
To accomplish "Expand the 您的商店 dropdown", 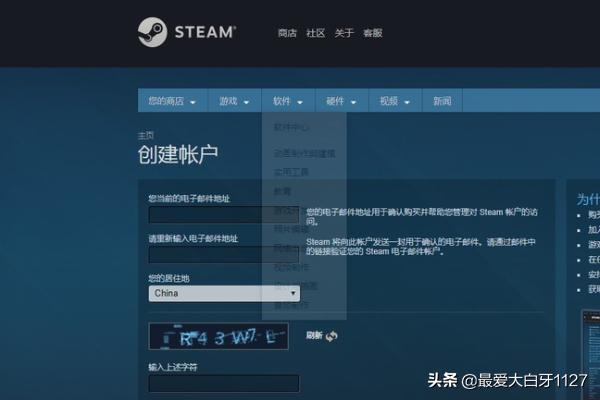I will click(172, 101).
